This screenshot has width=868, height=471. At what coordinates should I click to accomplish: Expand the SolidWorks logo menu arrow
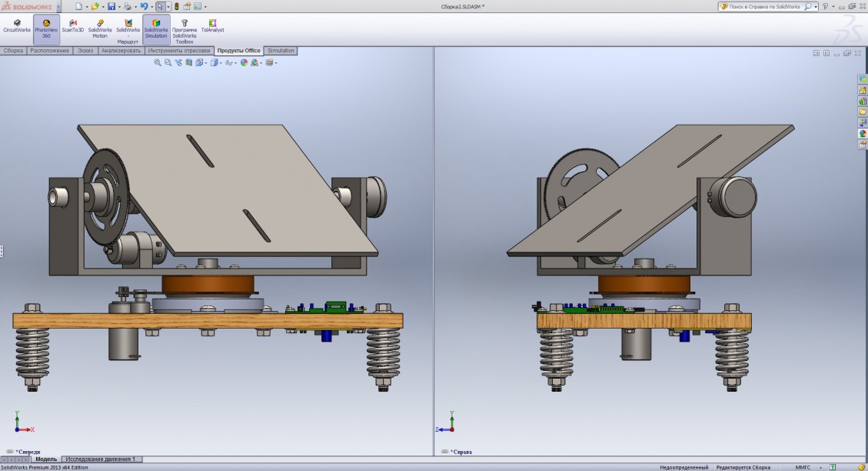(58, 6)
